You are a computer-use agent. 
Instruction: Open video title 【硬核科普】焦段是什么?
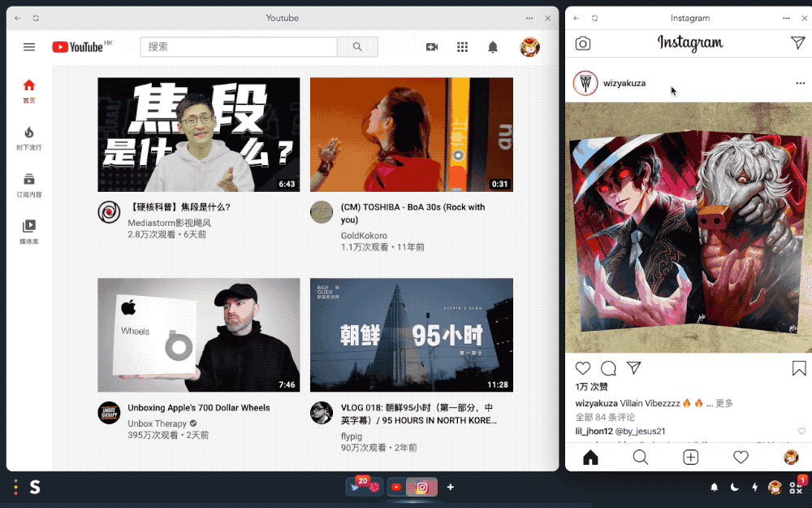coord(179,207)
